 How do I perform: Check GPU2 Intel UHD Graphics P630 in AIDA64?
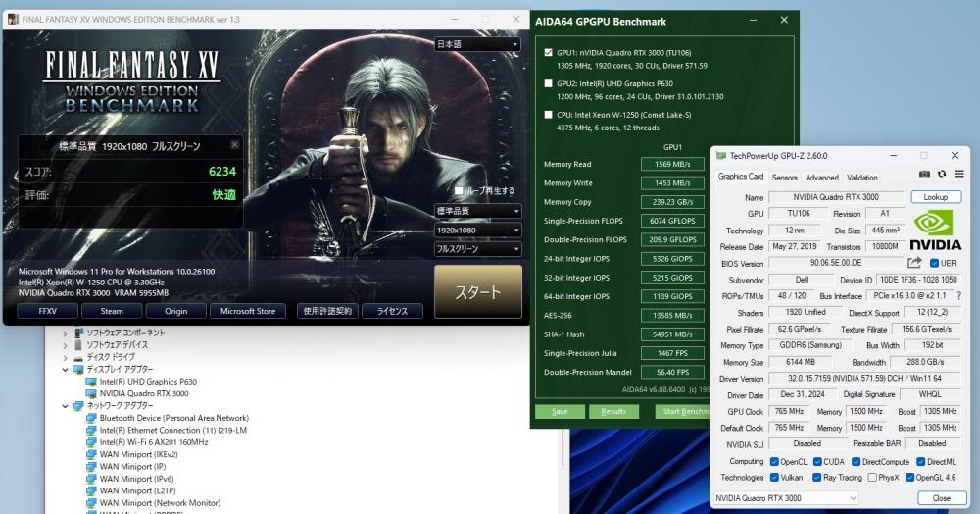point(548,83)
